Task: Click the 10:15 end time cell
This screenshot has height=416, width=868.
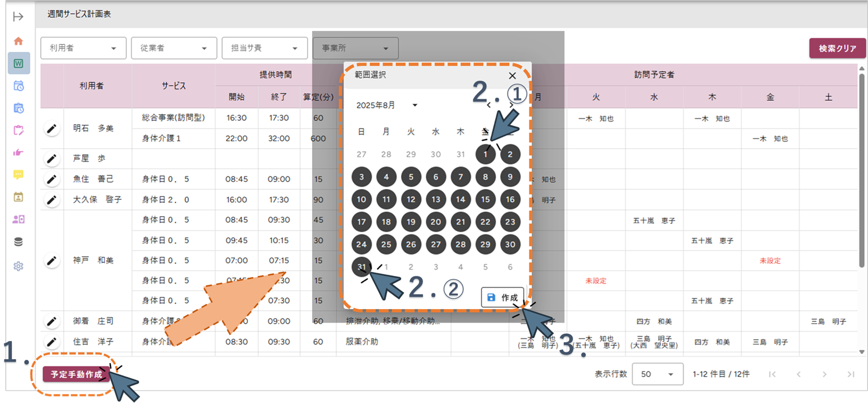Action: pyautogui.click(x=279, y=240)
